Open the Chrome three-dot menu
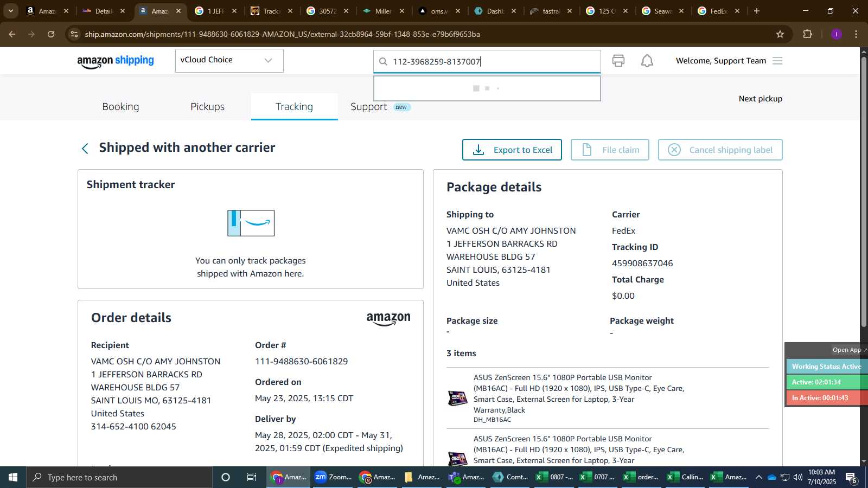Viewport: 868px width, 488px height. (x=856, y=34)
